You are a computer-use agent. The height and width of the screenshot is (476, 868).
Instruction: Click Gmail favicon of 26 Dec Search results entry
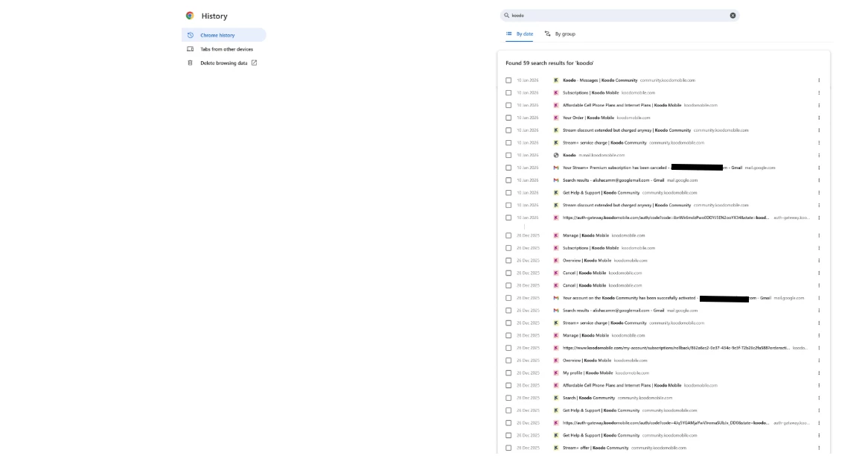556,311
